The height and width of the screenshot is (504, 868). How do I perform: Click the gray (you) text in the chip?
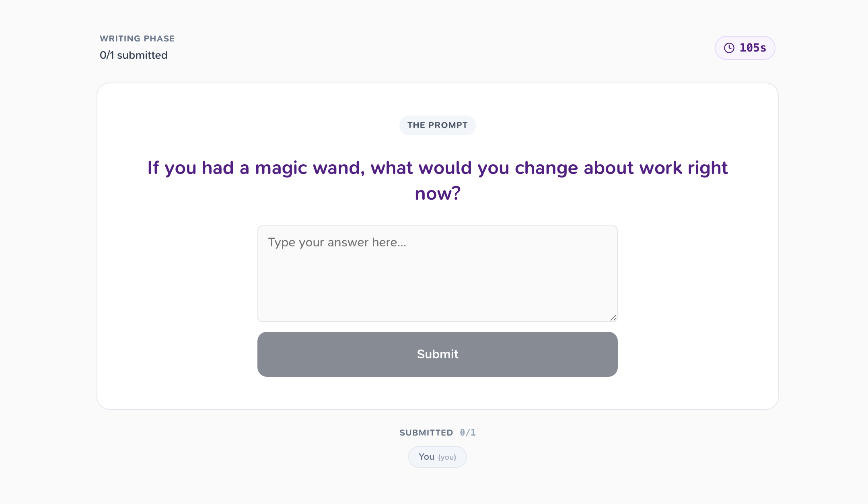(447, 457)
